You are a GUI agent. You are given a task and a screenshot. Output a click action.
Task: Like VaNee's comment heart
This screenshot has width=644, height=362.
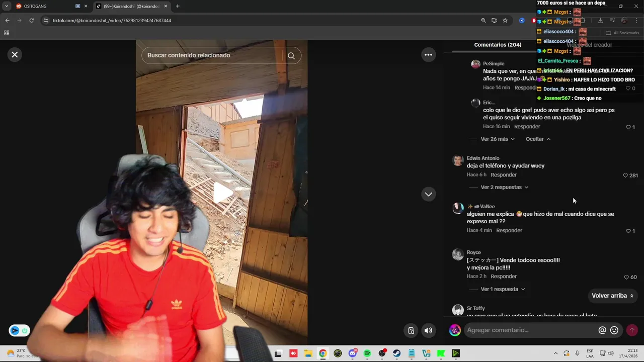[x=628, y=231]
